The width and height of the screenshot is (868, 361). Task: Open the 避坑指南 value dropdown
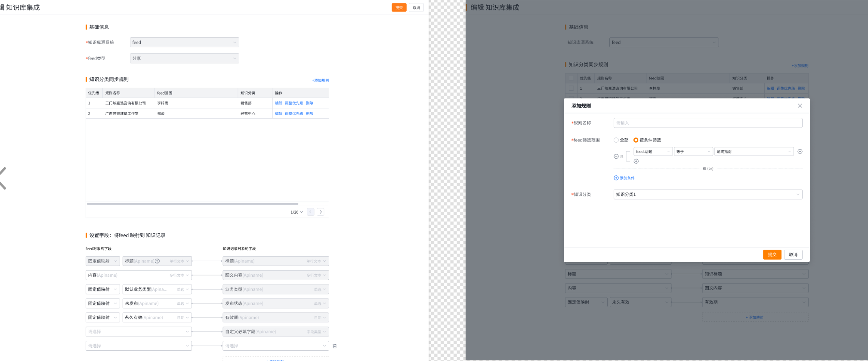tap(754, 151)
